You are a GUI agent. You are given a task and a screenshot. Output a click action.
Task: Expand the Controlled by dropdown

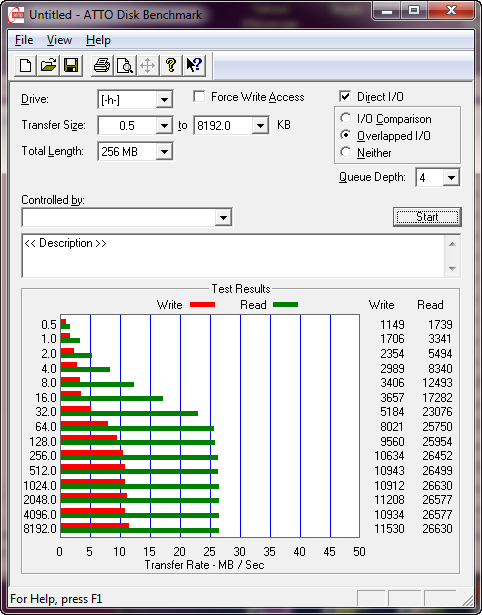[x=223, y=217]
